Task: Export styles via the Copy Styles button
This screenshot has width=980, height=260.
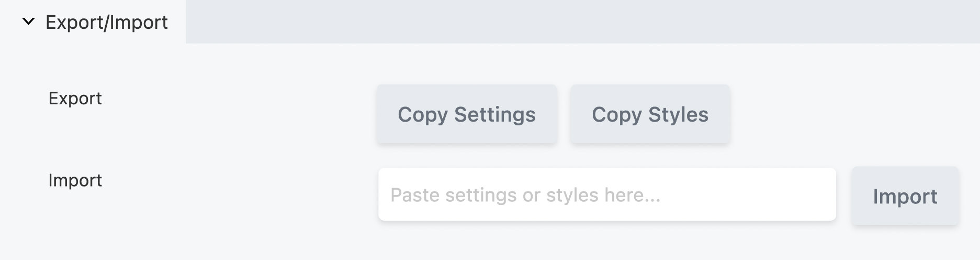Action: (x=650, y=114)
